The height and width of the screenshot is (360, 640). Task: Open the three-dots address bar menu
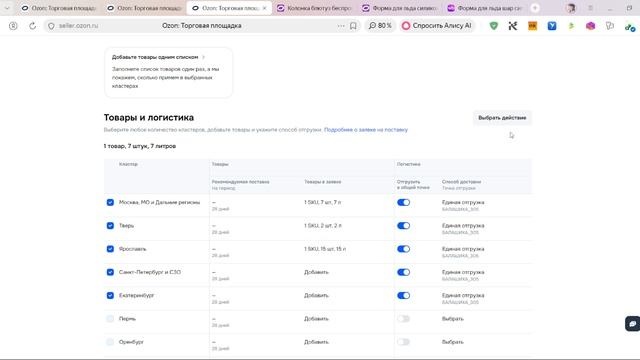pyautogui.click(x=341, y=26)
